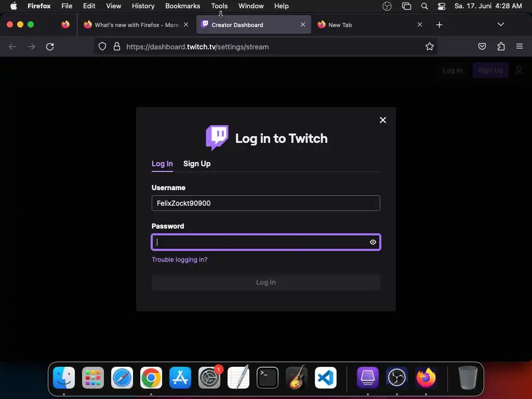Open GarageBand from the dock
The width and height of the screenshot is (532, 399).
297,378
